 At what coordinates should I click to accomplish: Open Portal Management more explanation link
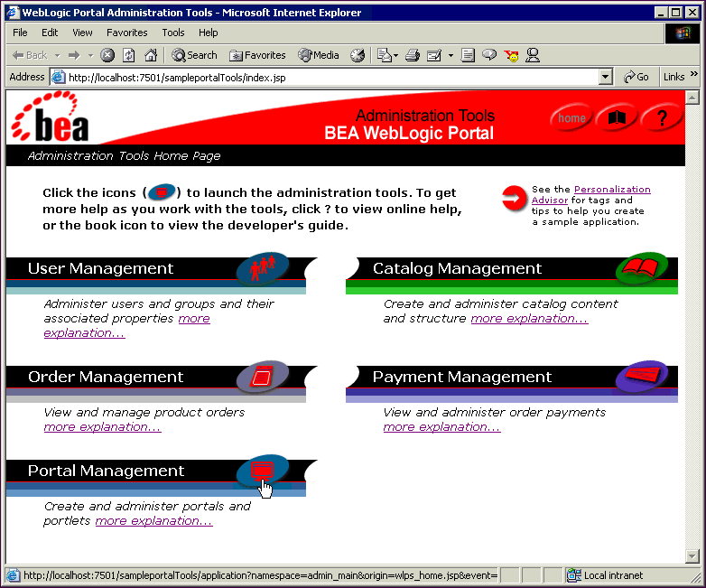[154, 521]
